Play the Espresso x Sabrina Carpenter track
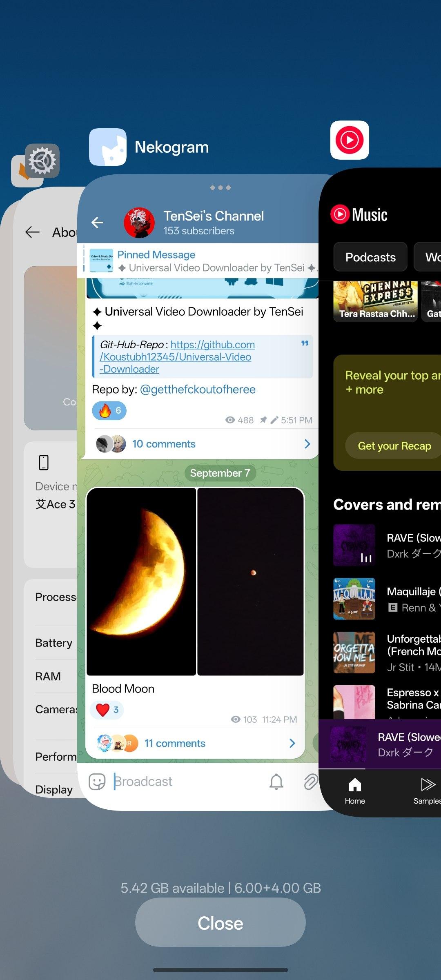The height and width of the screenshot is (980, 441). tap(387, 702)
